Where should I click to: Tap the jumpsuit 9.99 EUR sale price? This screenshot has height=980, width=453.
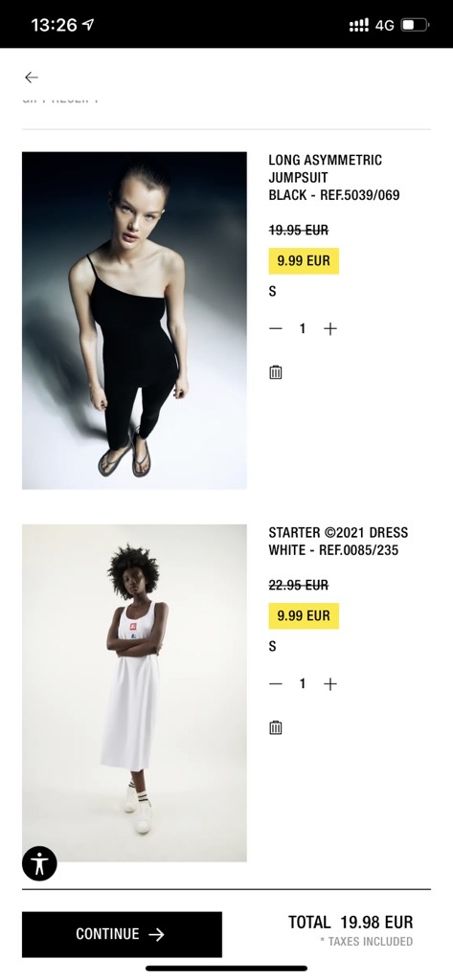click(304, 260)
